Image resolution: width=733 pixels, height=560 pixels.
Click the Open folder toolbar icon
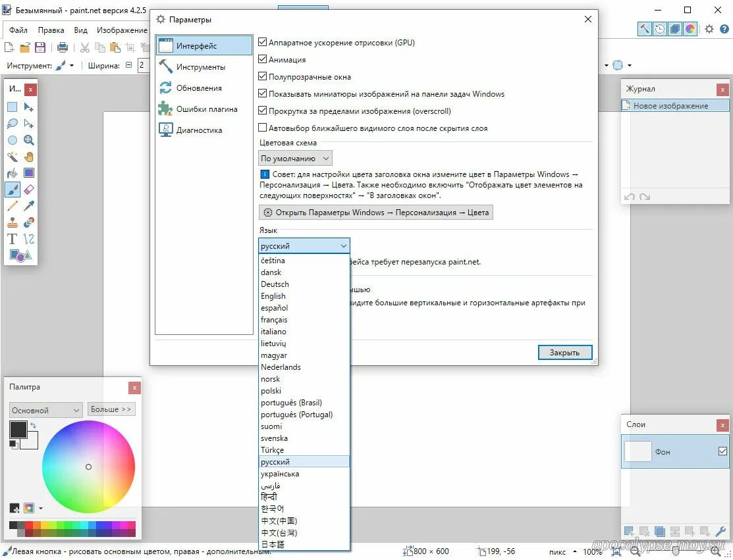[25, 47]
